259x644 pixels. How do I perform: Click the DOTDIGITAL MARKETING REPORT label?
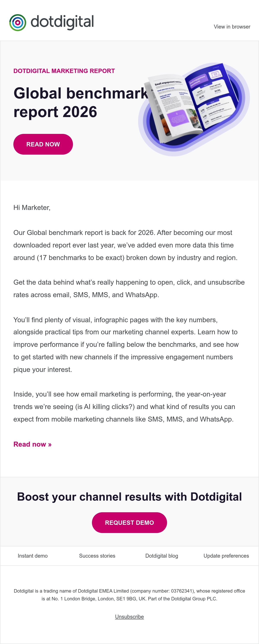[x=64, y=71]
